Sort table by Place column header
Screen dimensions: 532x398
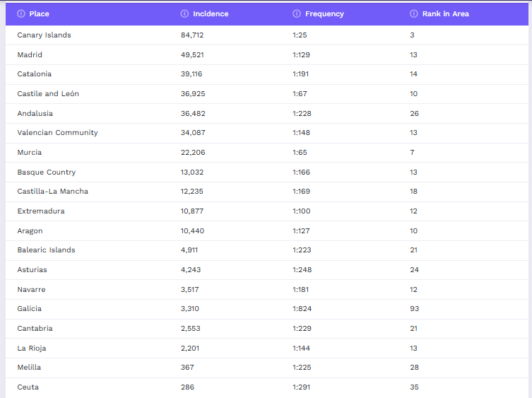(39, 14)
